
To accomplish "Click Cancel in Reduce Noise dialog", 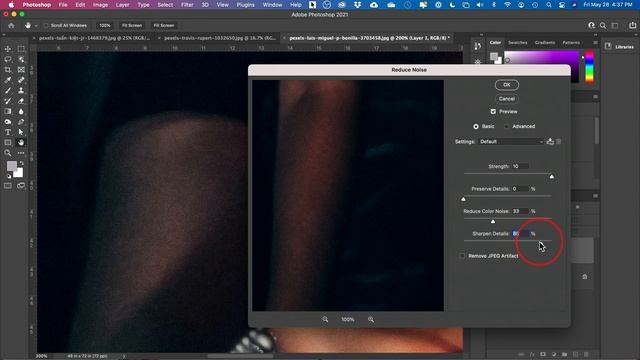I will tap(507, 99).
